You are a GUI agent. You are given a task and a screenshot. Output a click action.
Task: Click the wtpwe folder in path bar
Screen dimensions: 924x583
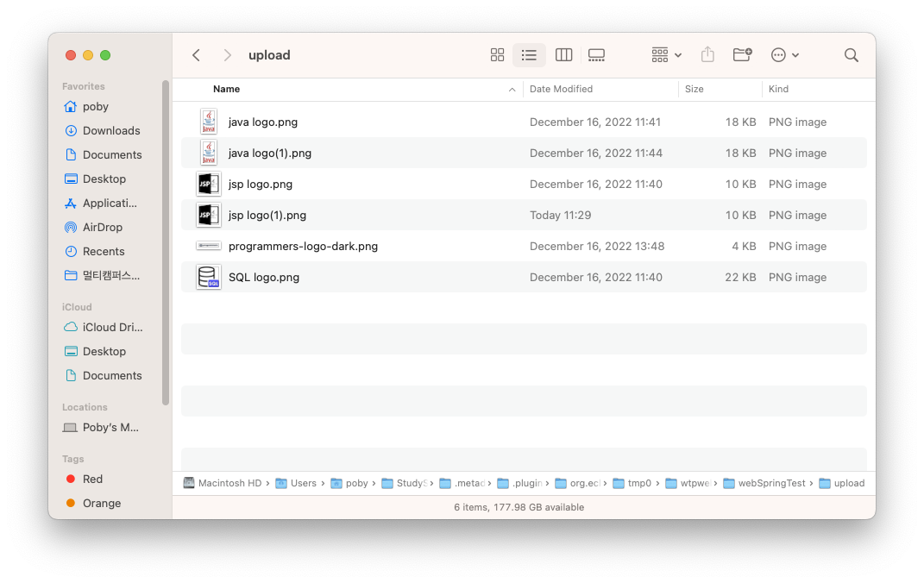point(688,484)
